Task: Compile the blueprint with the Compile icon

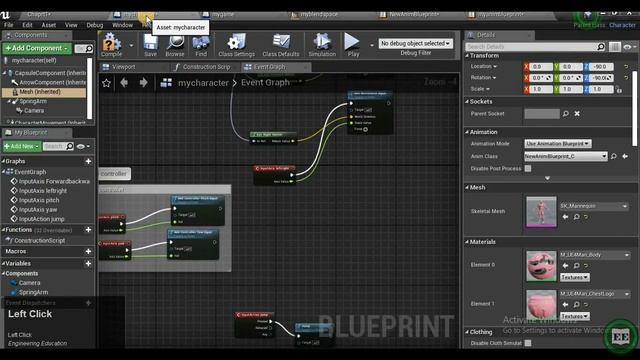Action: [111, 44]
